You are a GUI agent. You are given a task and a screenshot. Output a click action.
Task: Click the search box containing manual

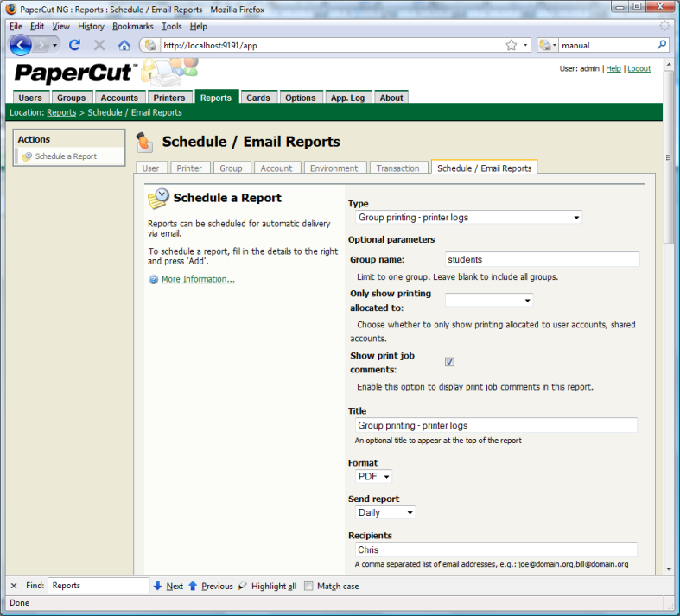point(607,45)
